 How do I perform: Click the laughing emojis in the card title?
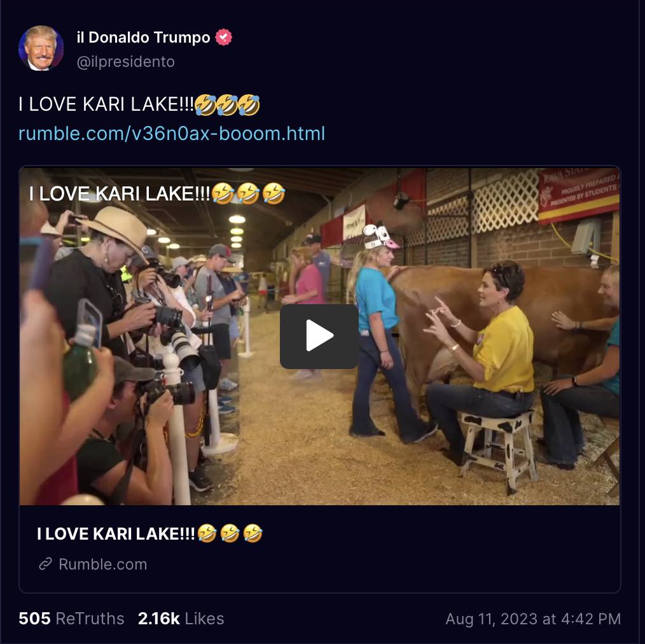coord(230,533)
